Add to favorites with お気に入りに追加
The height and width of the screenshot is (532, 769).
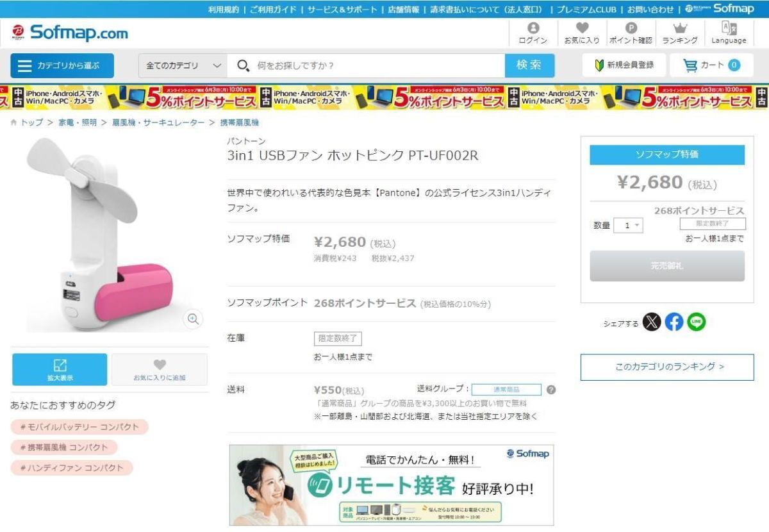tap(160, 370)
